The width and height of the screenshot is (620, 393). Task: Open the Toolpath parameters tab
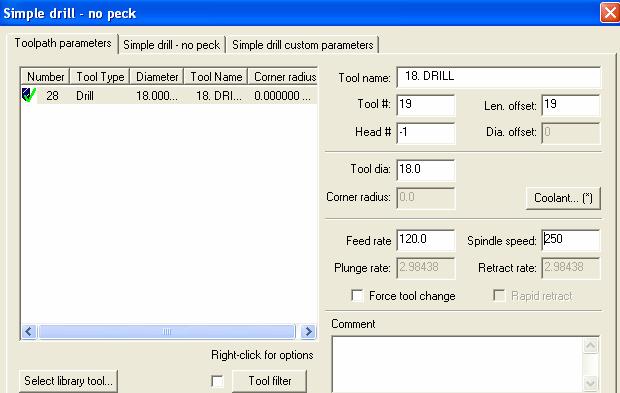tap(63, 43)
